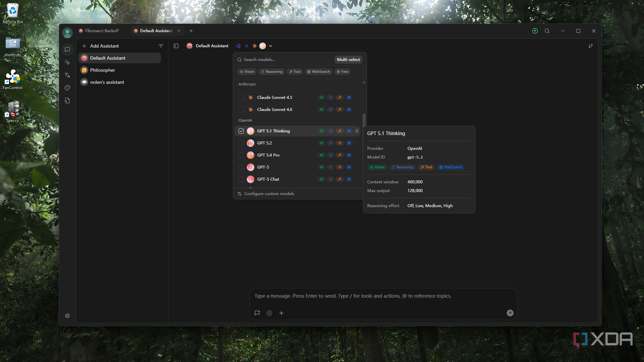644x362 pixels.
Task: Open the document search icon in sidebar
Action: [x=67, y=101]
